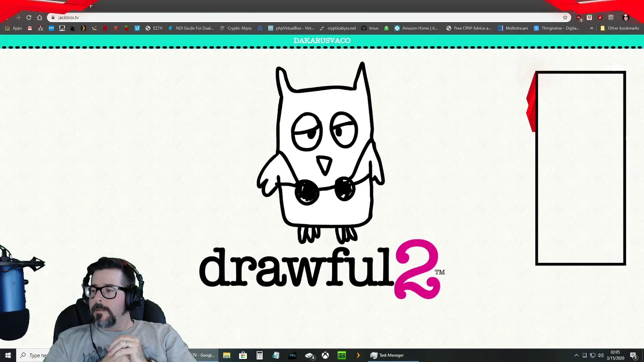This screenshot has width=644, height=362.
Task: Open the Action Center notifications
Action: tap(634, 355)
